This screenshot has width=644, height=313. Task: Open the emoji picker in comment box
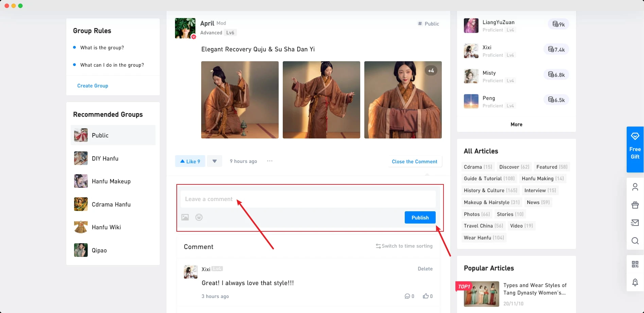click(x=199, y=217)
